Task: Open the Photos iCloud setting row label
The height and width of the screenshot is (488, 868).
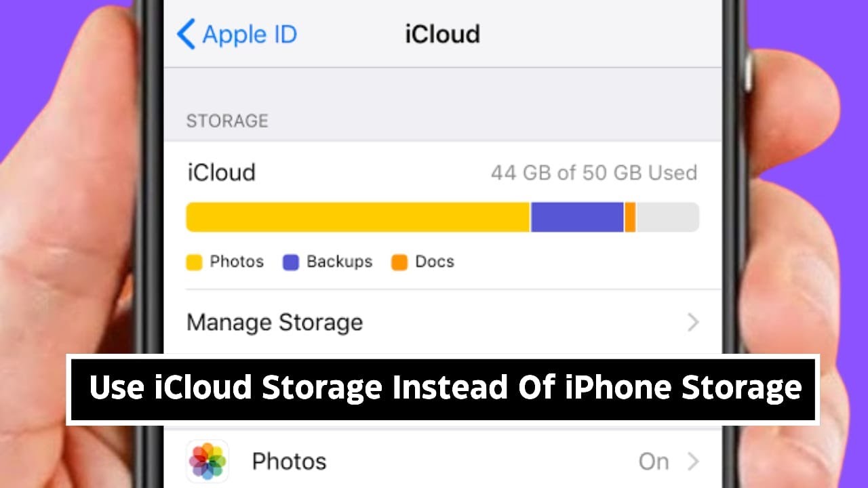Action: [289, 462]
